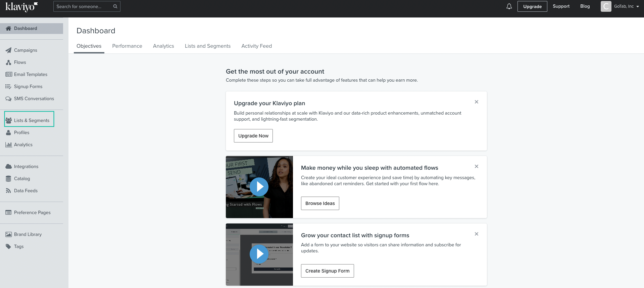This screenshot has width=644, height=288.
Task: Switch to the Performance tab
Action: (x=127, y=46)
